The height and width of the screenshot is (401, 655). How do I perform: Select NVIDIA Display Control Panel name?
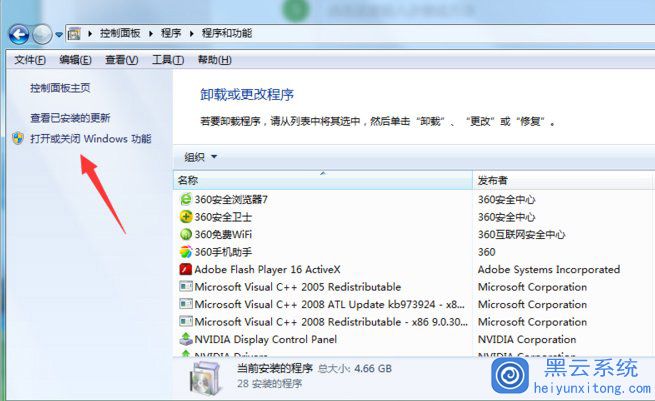(x=266, y=340)
